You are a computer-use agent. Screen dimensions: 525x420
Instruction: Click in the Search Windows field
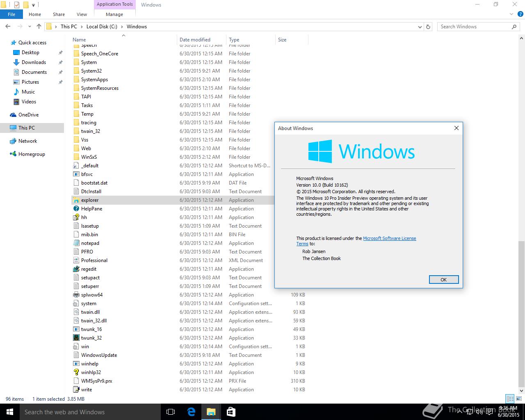474,27
